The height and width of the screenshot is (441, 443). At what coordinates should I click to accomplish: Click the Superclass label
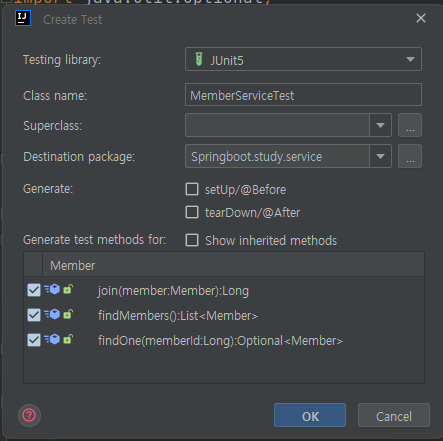pyautogui.click(x=53, y=126)
